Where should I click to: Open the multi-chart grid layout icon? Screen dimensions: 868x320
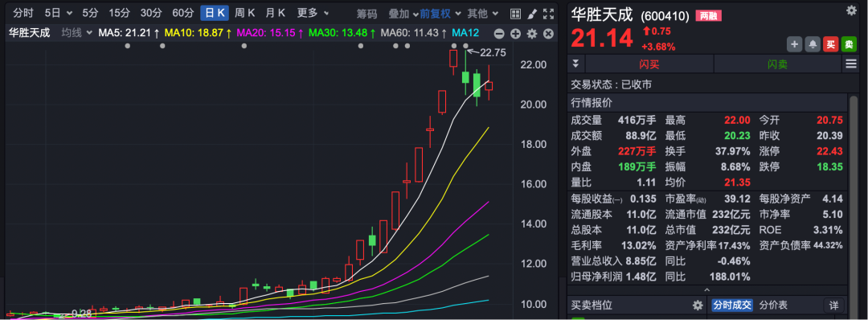(515, 14)
